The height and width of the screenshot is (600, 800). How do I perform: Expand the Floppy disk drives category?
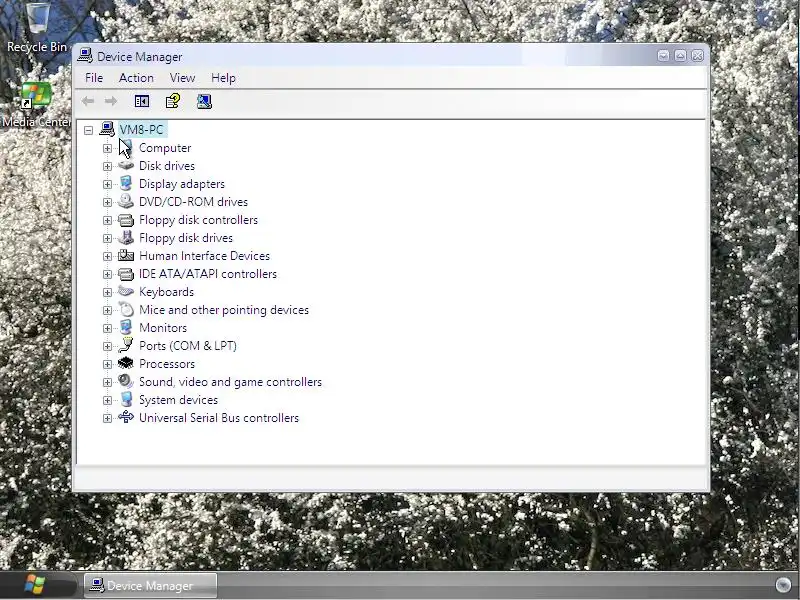tap(107, 238)
